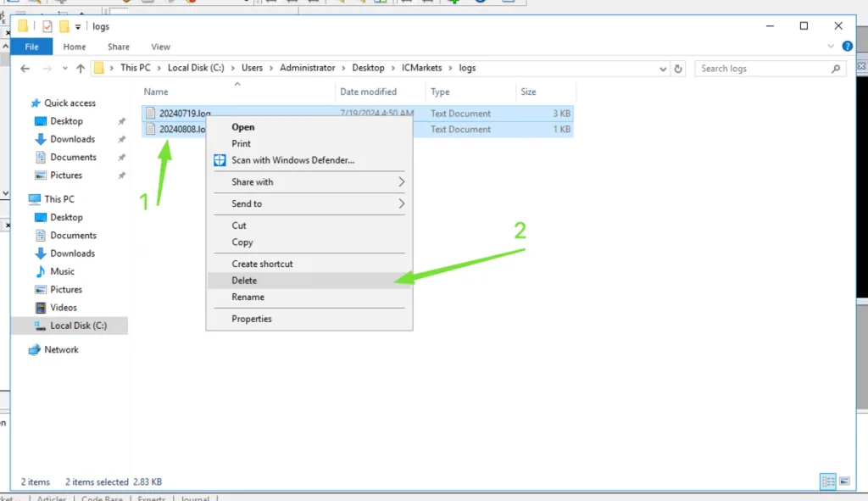Viewport: 868px width, 501px height.
Task: Click the Back navigation arrow
Action: pyautogui.click(x=25, y=69)
